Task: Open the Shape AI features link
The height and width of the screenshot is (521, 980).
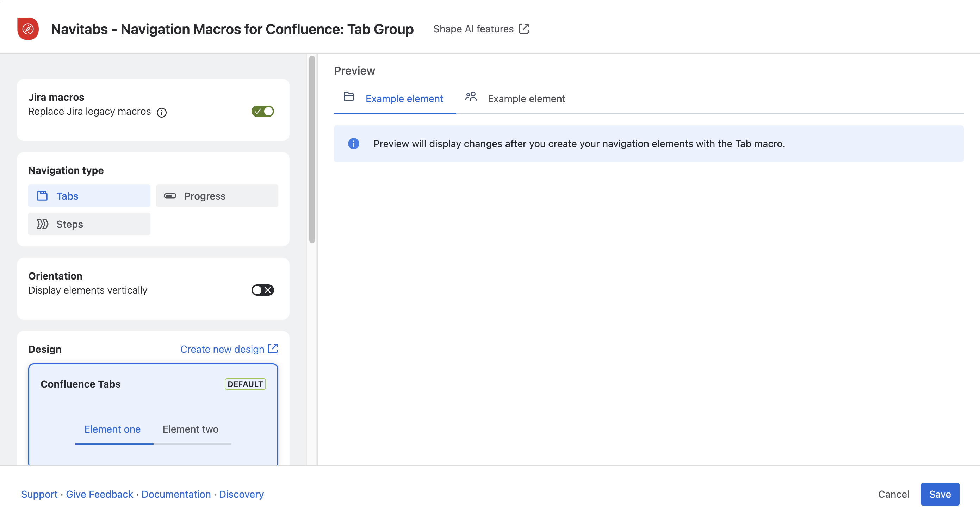Action: coord(481,29)
